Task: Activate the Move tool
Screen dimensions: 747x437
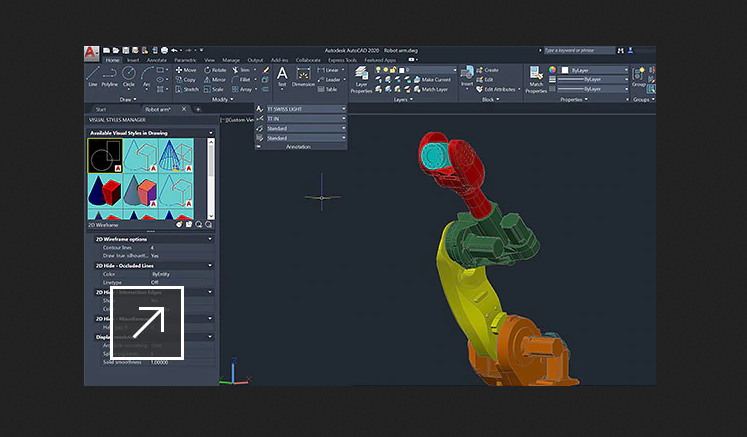Action: coord(186,70)
